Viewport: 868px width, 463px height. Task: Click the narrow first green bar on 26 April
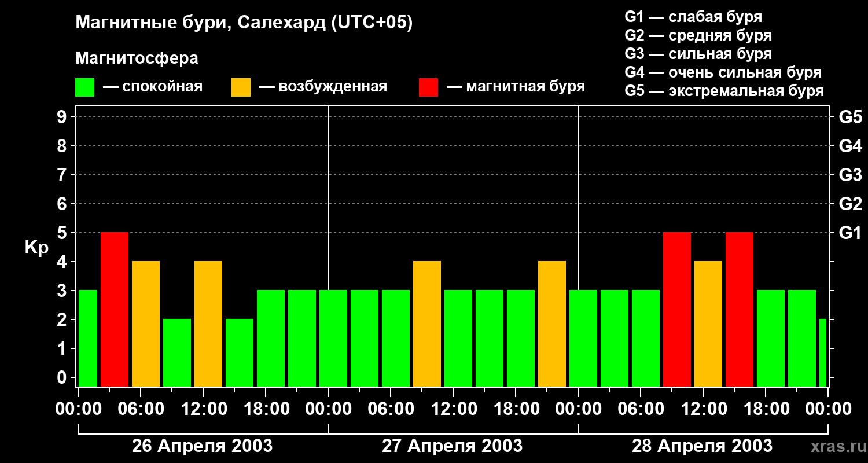pyautogui.click(x=88, y=339)
